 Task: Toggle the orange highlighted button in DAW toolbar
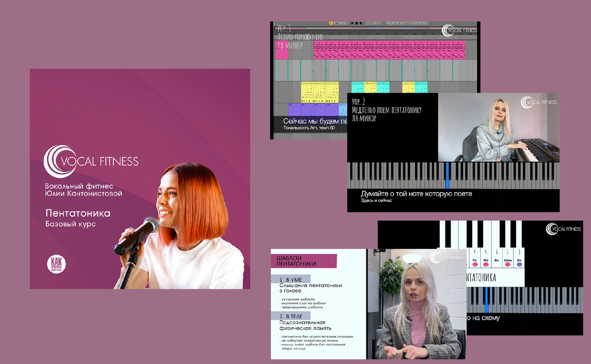331,23
